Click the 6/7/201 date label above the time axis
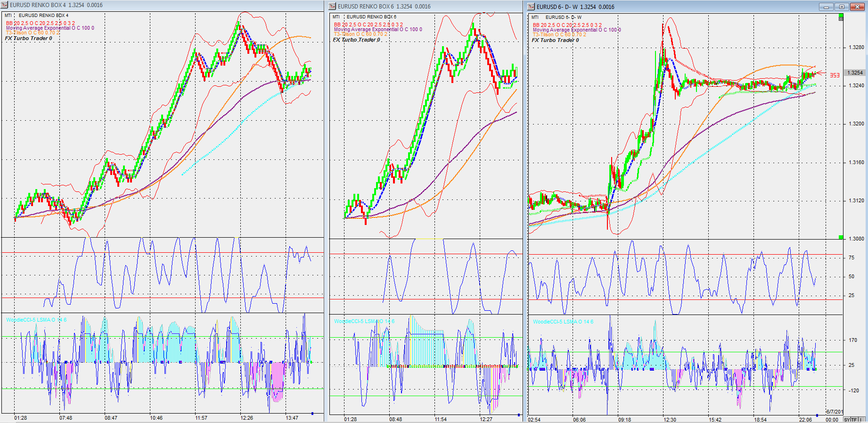Viewport: 868px width, 423px height. point(835,412)
